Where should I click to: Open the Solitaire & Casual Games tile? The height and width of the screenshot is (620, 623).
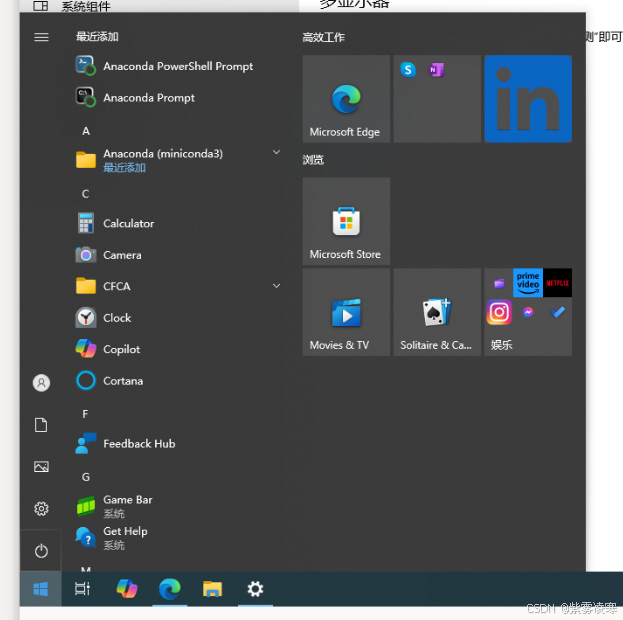(x=437, y=312)
